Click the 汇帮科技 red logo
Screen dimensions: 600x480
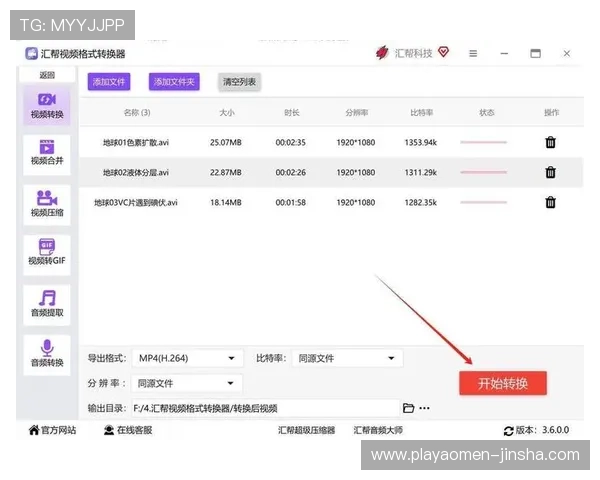coord(382,53)
